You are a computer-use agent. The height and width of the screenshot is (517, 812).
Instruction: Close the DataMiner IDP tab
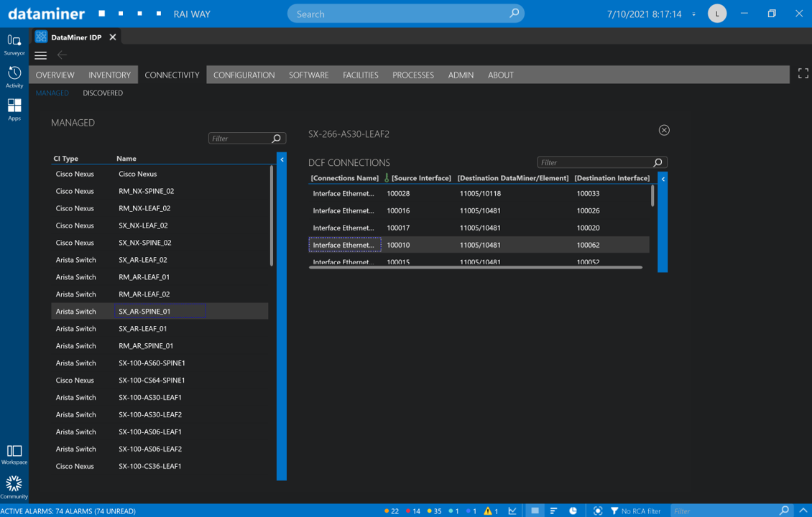[x=112, y=37]
